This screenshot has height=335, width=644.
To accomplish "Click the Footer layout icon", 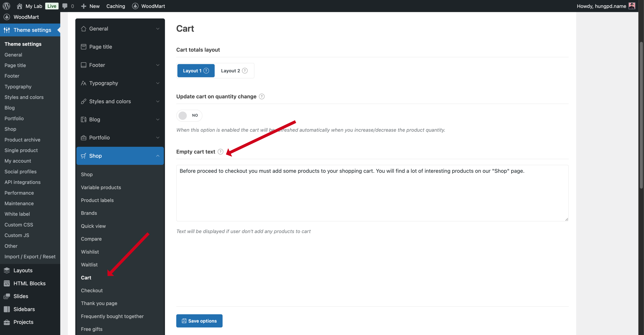I will tap(84, 65).
